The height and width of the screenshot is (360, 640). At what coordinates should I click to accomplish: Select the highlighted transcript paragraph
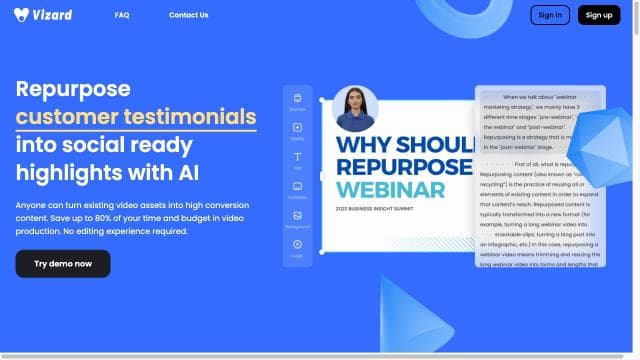tap(531, 122)
